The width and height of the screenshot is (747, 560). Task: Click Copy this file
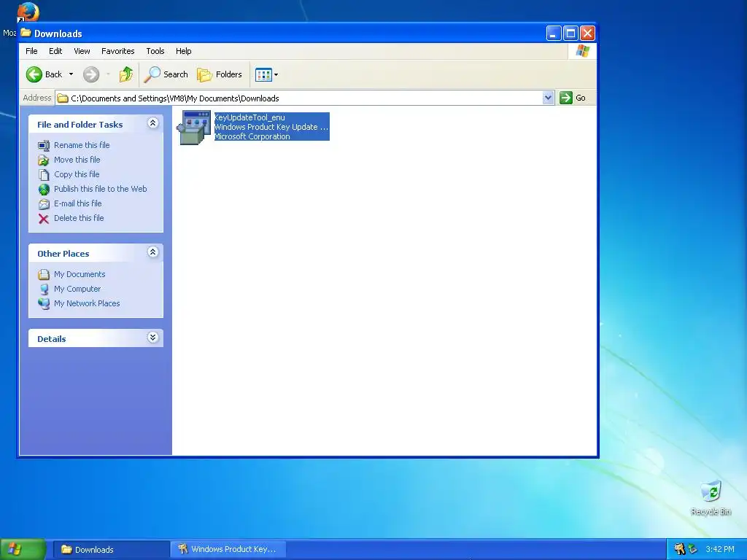[77, 174]
